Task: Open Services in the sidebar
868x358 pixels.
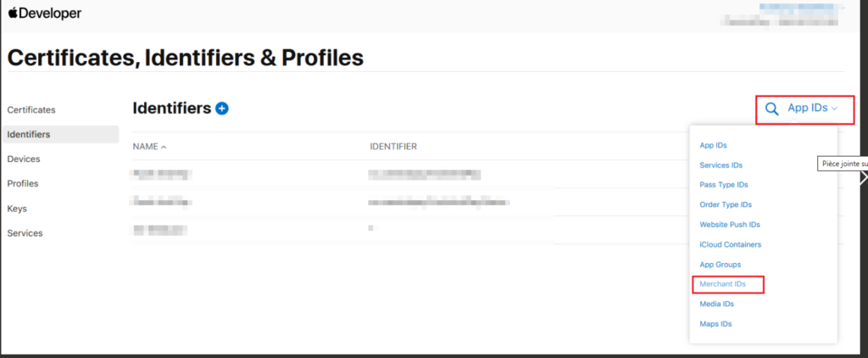Action: pyautogui.click(x=25, y=232)
